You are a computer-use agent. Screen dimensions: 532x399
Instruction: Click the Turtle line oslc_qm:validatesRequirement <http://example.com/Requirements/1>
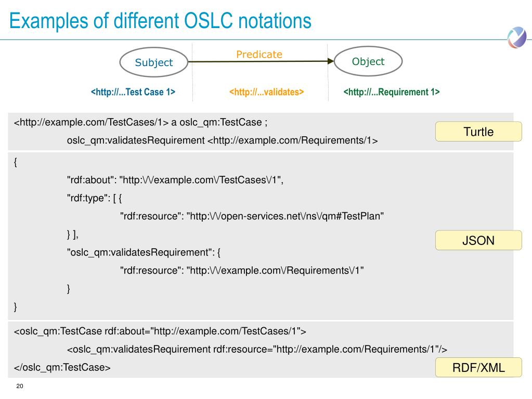[222, 140]
